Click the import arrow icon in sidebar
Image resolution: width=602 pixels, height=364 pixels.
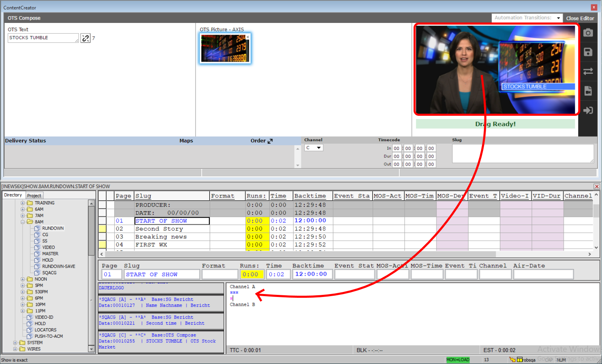tap(588, 110)
